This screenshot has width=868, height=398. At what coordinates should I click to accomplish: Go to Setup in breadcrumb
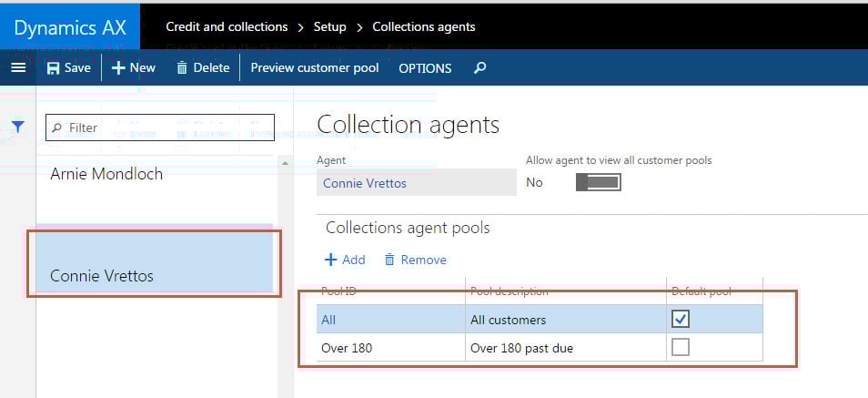(x=329, y=26)
